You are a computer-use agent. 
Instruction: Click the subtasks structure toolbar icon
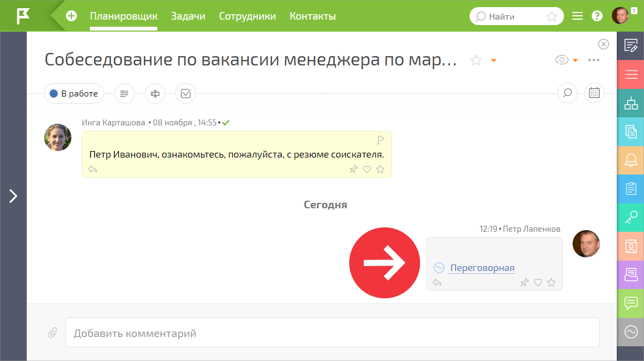point(155,94)
